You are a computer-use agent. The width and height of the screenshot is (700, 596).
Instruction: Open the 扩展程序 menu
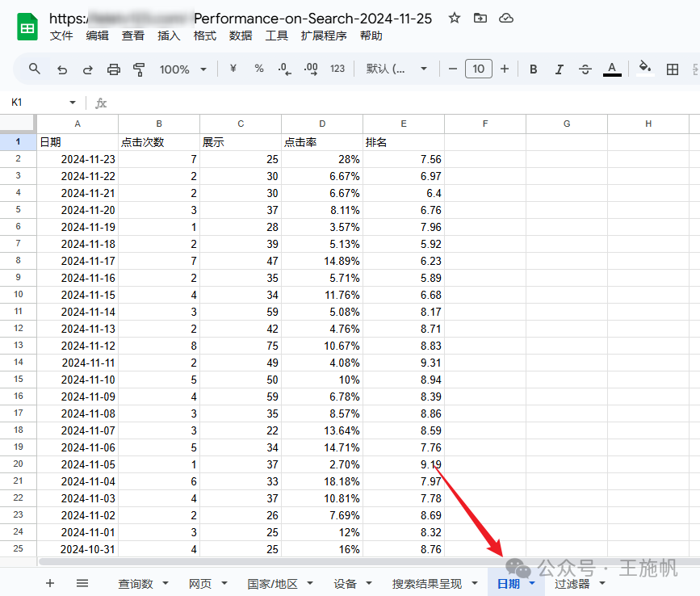(324, 36)
